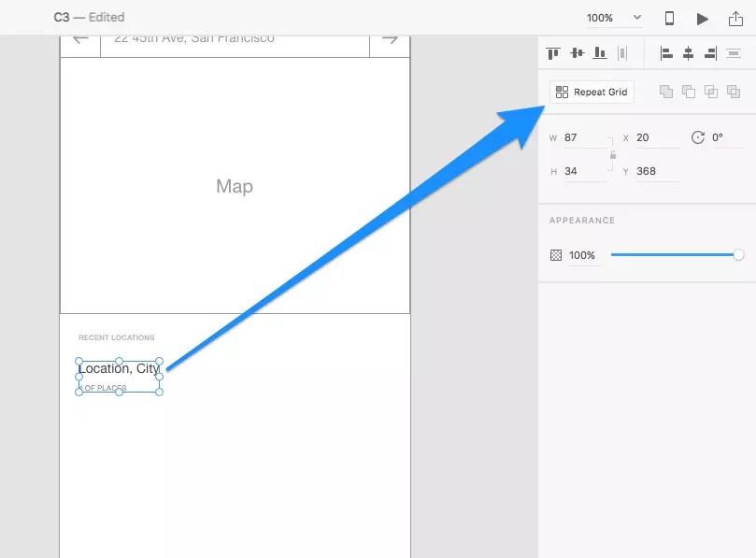Click the align horizontal centers icon
This screenshot has height=558, width=756.
(x=688, y=53)
